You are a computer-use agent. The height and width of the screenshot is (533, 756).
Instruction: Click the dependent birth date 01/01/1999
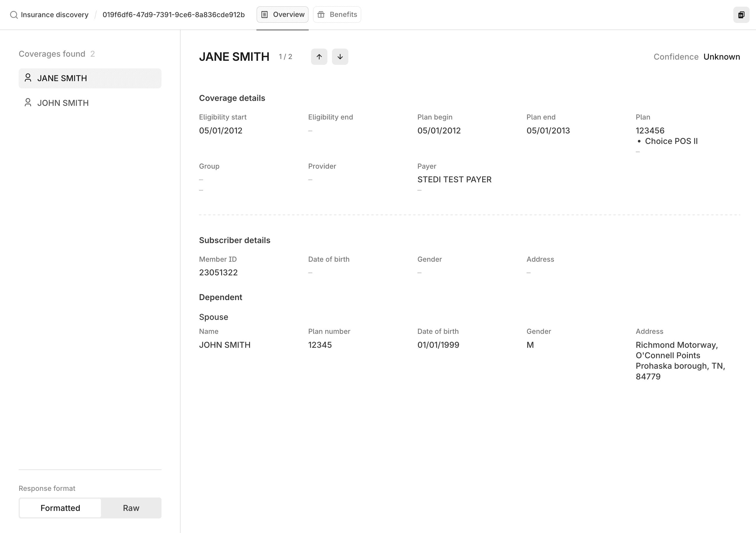coord(438,345)
